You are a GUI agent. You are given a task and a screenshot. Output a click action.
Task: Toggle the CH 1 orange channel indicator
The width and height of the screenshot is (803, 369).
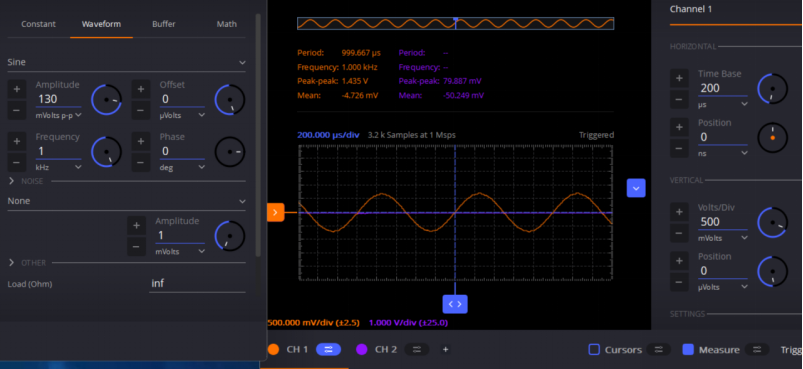tap(273, 350)
